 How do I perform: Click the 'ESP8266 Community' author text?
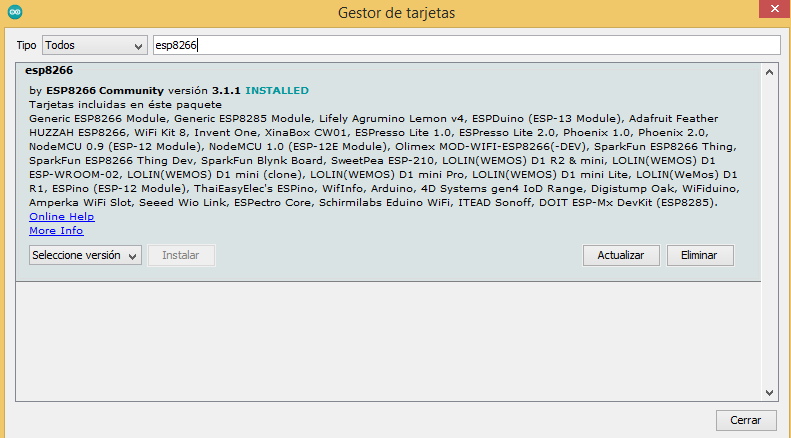tap(105, 91)
